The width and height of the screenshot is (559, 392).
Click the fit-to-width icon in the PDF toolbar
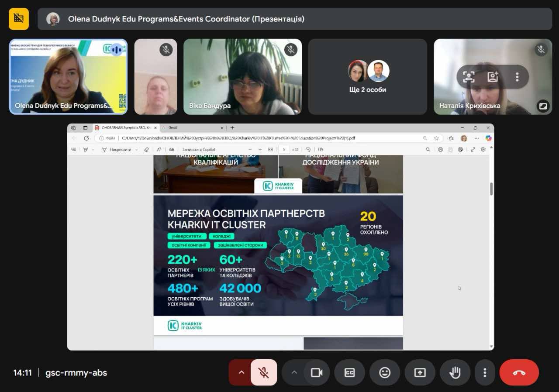point(270,149)
